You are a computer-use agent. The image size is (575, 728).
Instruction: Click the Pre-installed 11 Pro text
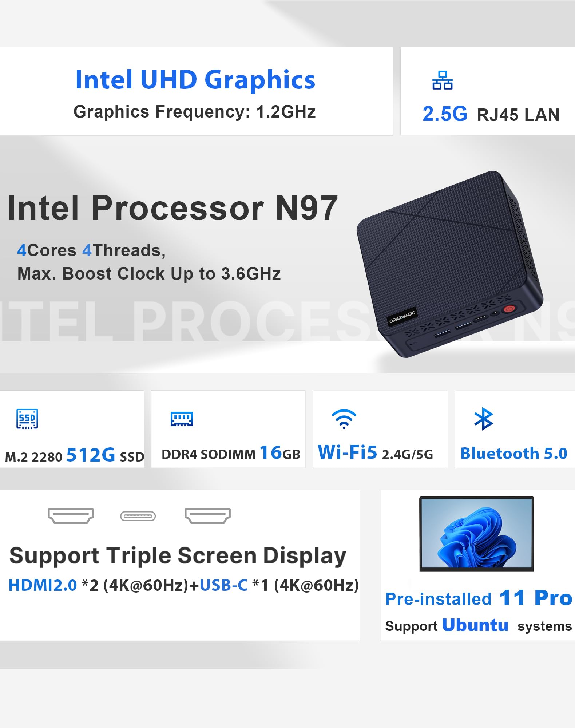tap(479, 598)
